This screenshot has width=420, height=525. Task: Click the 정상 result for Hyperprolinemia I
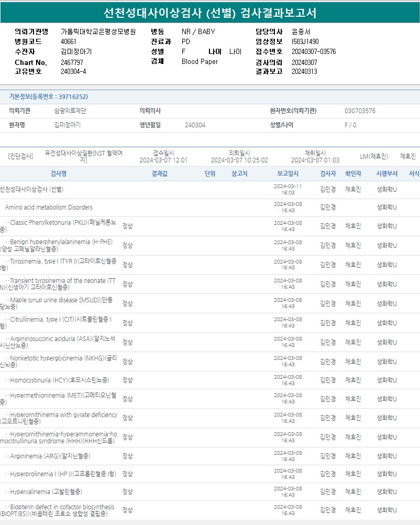click(127, 474)
